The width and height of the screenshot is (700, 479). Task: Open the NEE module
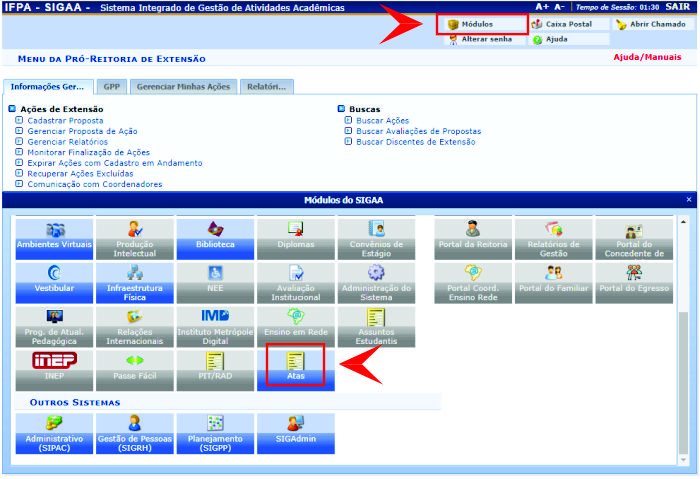tap(215, 283)
